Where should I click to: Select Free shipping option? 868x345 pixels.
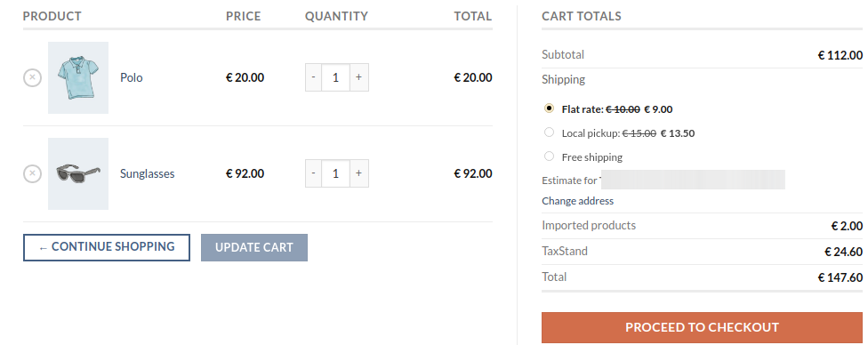tap(549, 156)
